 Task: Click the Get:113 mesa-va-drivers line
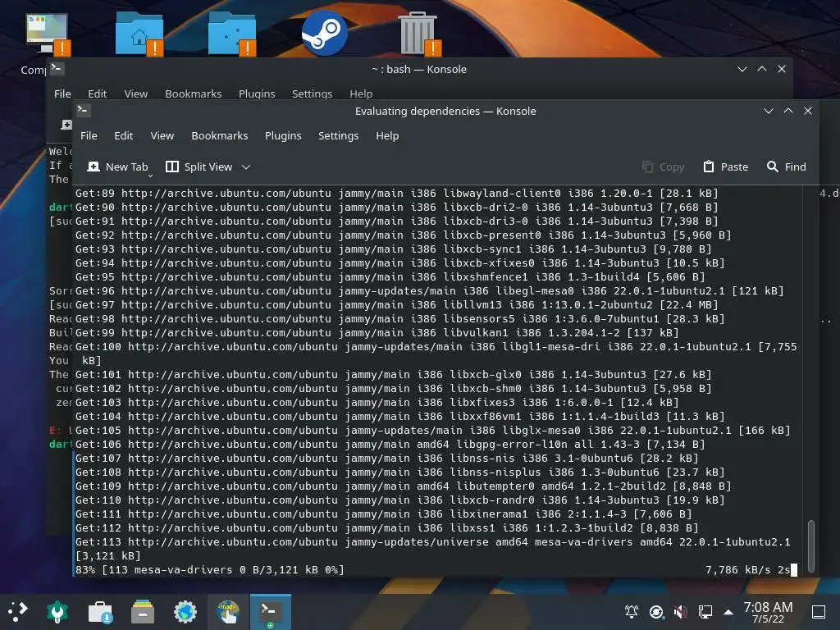click(x=433, y=549)
